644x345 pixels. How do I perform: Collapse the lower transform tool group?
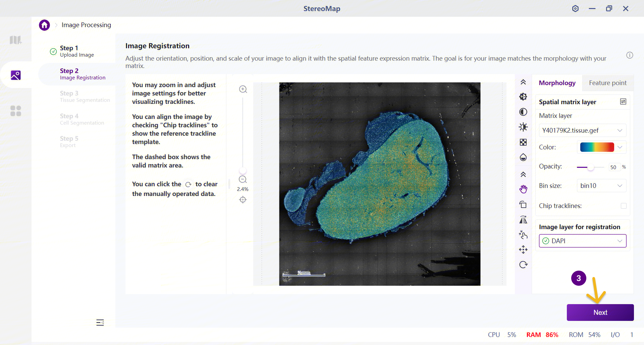[523, 175]
